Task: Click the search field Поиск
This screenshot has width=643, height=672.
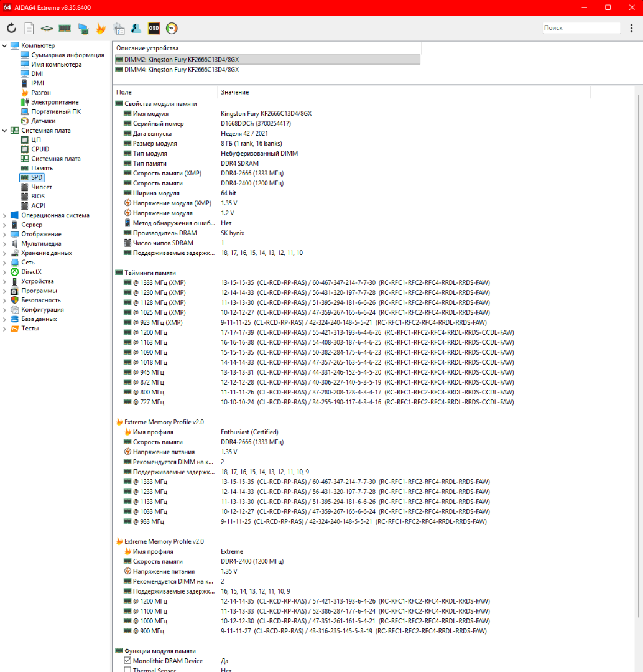Action: tap(581, 28)
